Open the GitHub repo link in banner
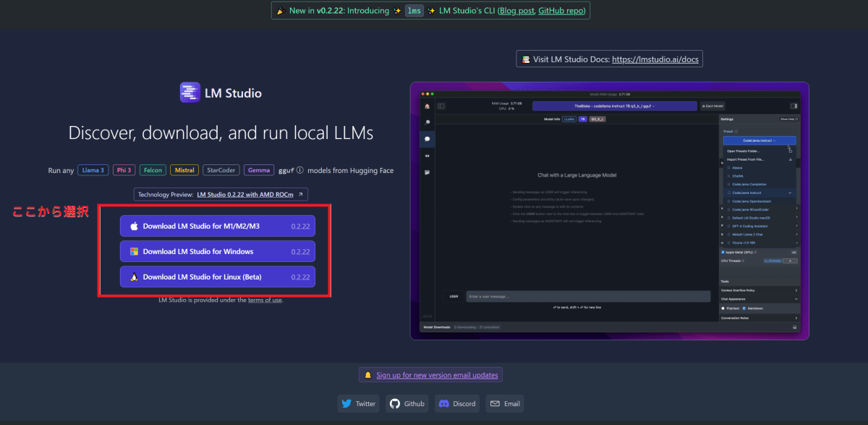This screenshot has height=425, width=868. (x=562, y=11)
